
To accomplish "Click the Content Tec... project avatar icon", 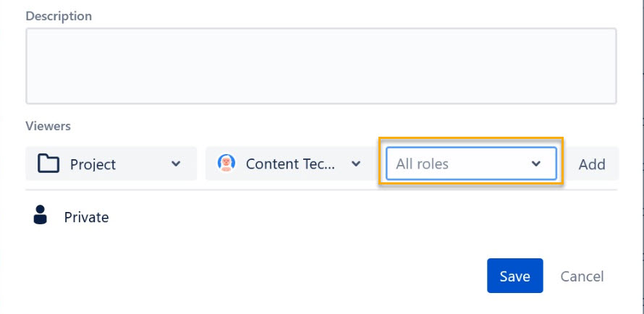I will point(226,163).
